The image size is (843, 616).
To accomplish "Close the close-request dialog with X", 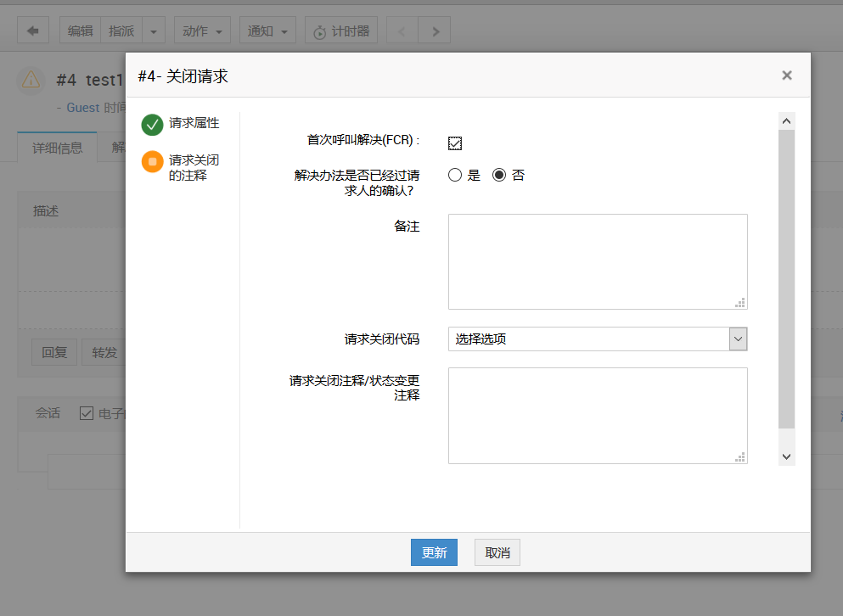I will tap(787, 76).
